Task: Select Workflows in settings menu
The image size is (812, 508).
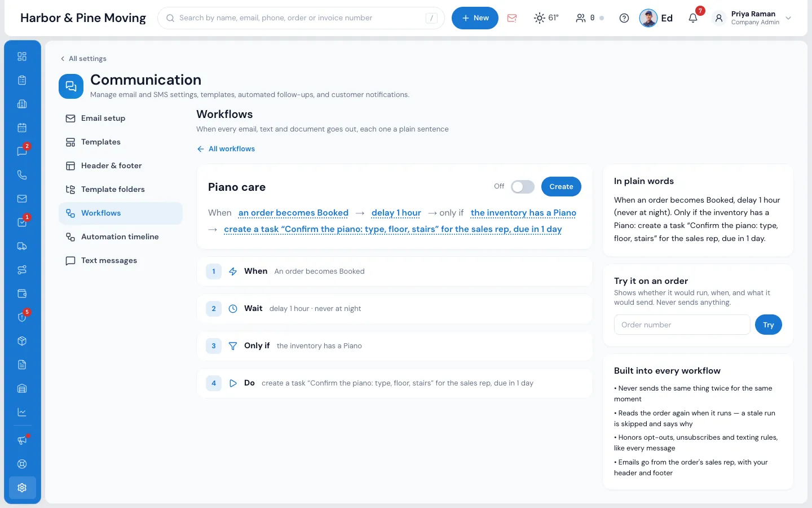Action: point(121,213)
